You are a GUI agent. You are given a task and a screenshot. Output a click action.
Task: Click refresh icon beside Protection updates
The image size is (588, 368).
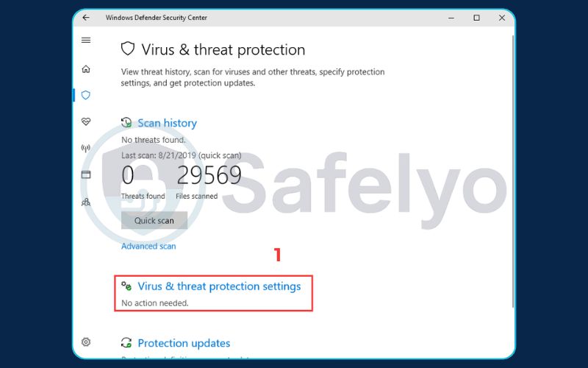point(126,343)
